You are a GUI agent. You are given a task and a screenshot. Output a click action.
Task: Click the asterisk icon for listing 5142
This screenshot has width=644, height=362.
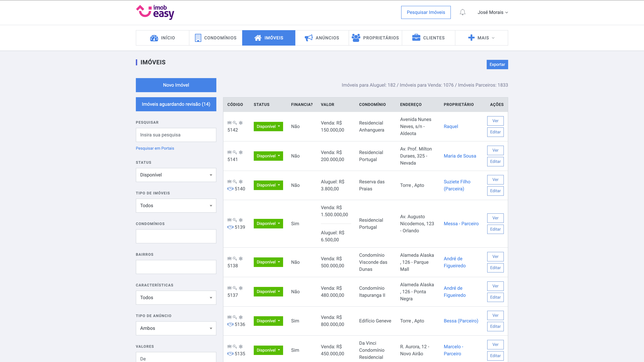241,123
